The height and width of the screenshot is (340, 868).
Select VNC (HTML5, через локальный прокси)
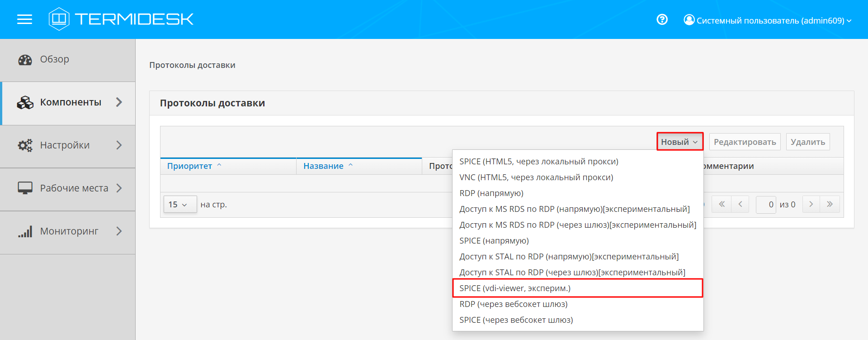[x=536, y=177]
